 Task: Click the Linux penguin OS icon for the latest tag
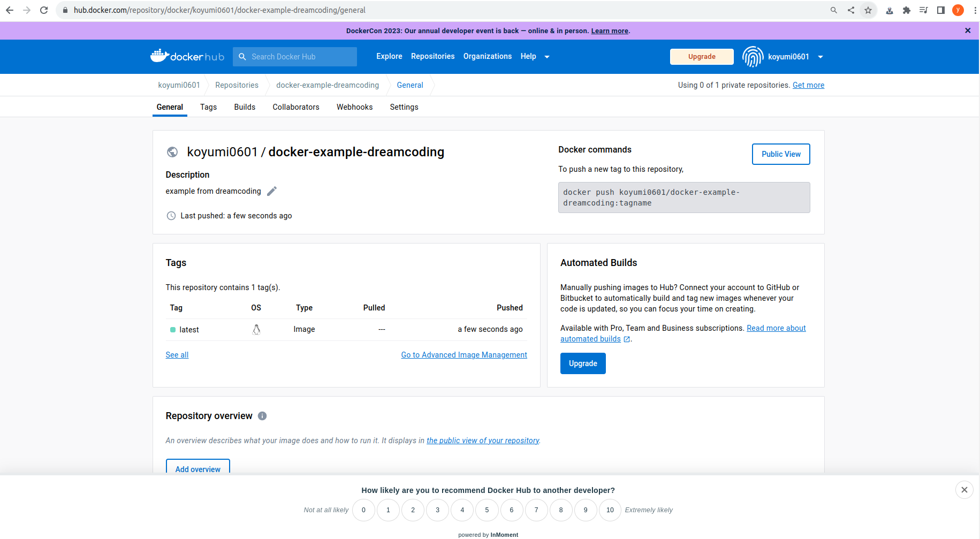pyautogui.click(x=256, y=330)
